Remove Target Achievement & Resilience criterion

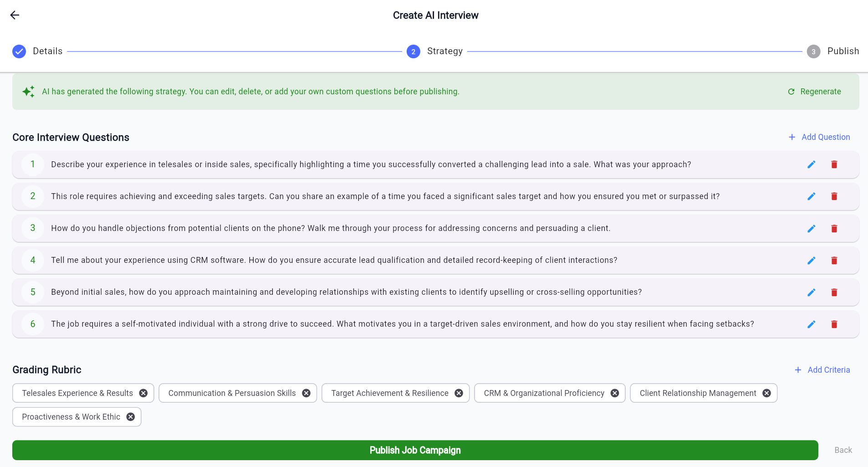tap(459, 393)
